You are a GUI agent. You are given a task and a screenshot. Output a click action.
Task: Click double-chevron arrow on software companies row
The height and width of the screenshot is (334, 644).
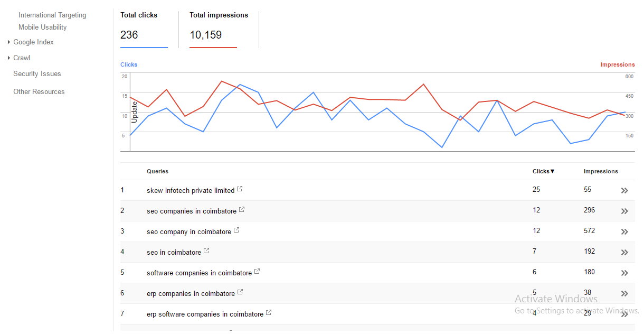(x=624, y=273)
